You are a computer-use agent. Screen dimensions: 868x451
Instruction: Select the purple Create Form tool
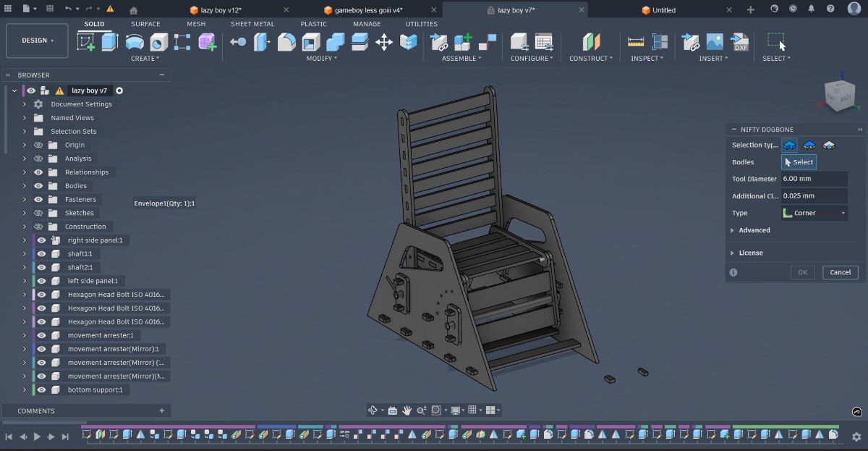click(208, 42)
